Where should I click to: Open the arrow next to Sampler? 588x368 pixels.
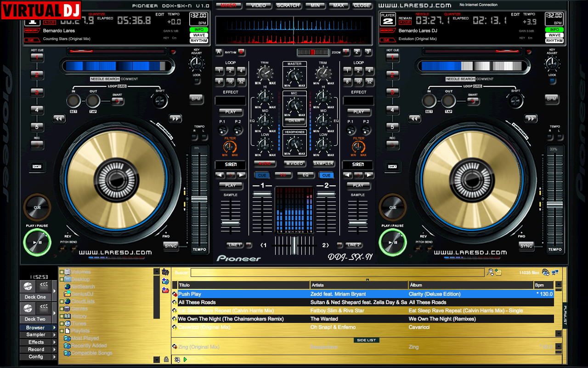(x=54, y=335)
